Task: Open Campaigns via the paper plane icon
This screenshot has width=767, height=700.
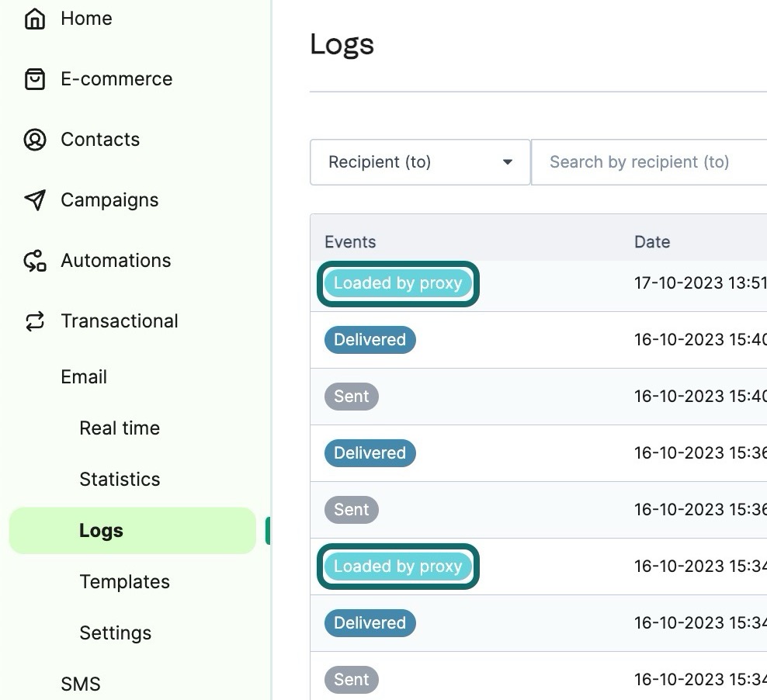Action: point(35,199)
